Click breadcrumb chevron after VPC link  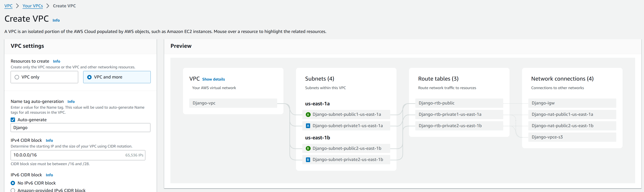(17, 6)
